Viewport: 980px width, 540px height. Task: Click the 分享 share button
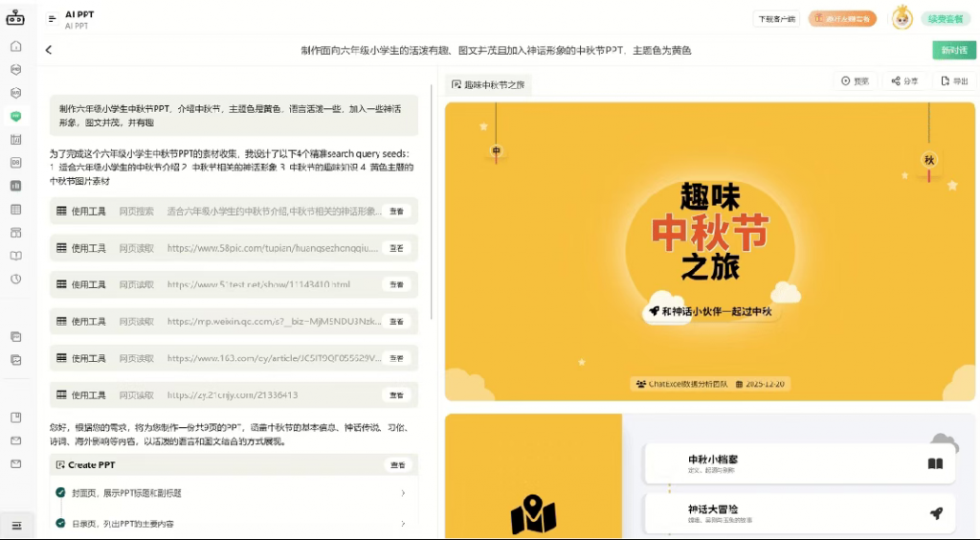pos(905,81)
